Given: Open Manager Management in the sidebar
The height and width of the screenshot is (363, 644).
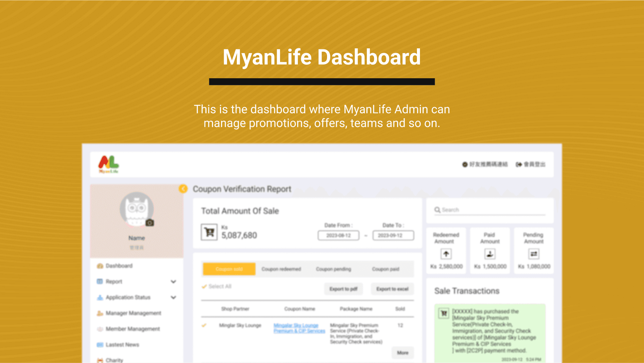Looking at the screenshot, I should click(x=133, y=313).
